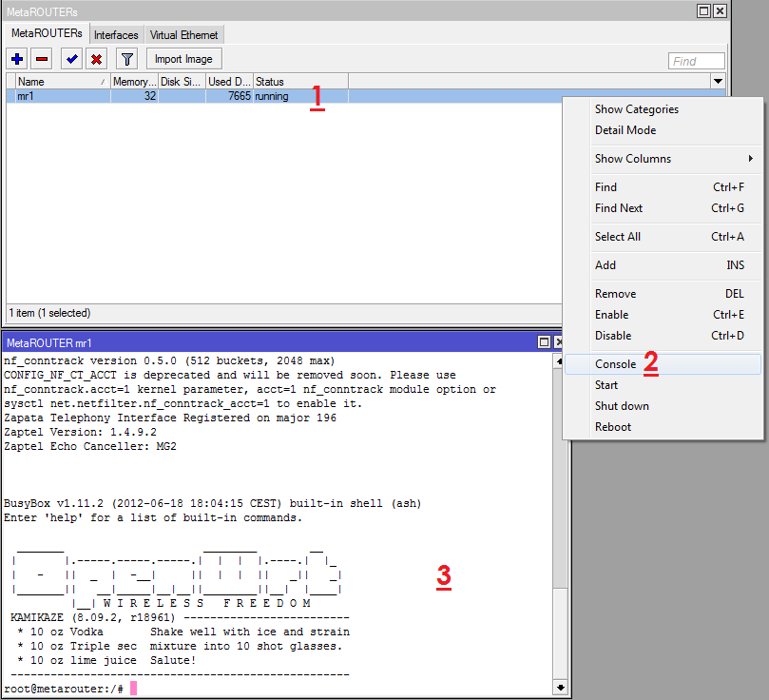Click the 'Zaptel Version: 1.4.9.2' line
The image size is (769, 700).
click(x=81, y=432)
